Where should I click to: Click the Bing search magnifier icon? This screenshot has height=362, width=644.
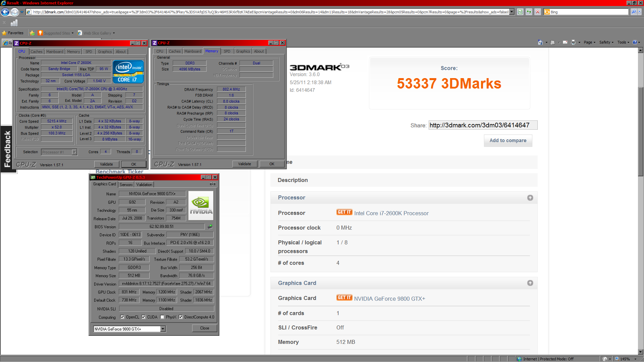tap(634, 12)
